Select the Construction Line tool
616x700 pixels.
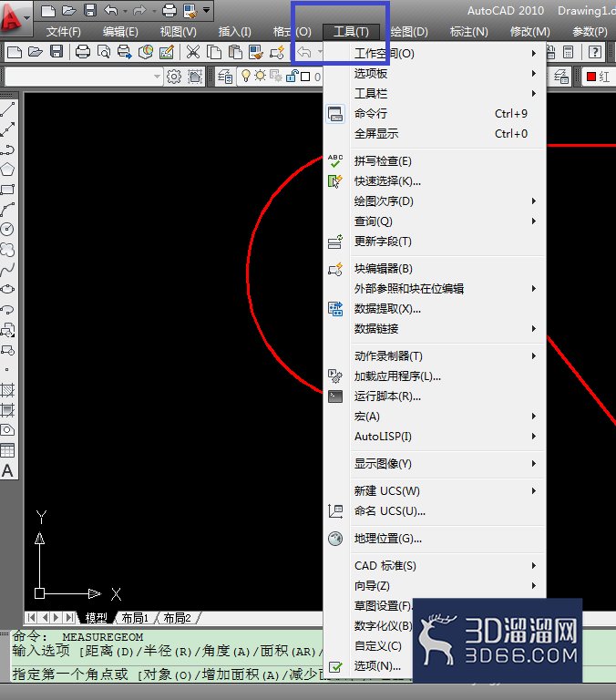(7, 129)
